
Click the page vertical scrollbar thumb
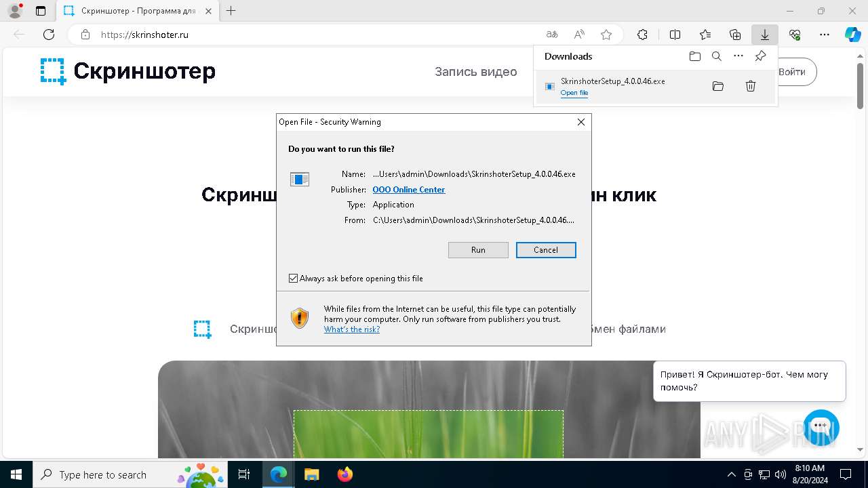click(860, 85)
